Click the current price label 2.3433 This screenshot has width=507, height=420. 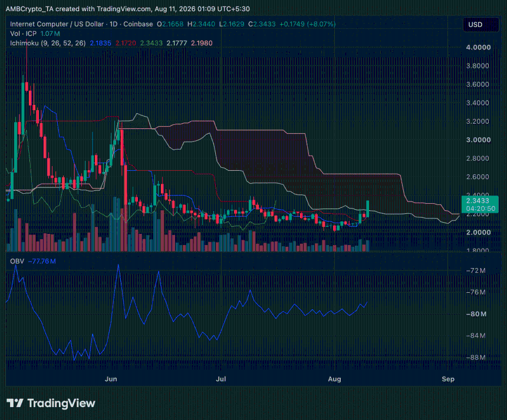click(x=478, y=201)
